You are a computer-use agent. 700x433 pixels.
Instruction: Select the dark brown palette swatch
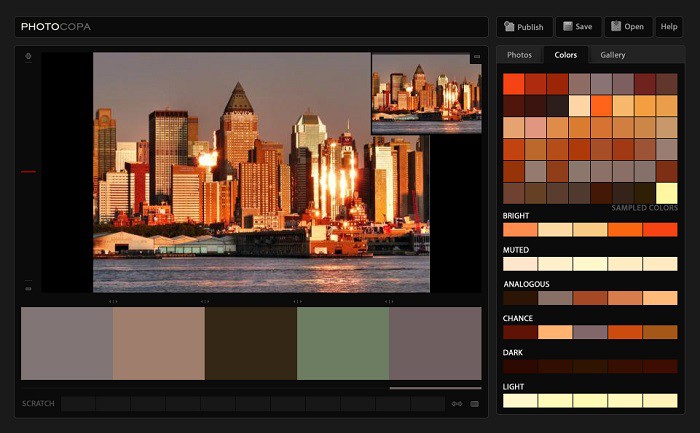(251, 343)
